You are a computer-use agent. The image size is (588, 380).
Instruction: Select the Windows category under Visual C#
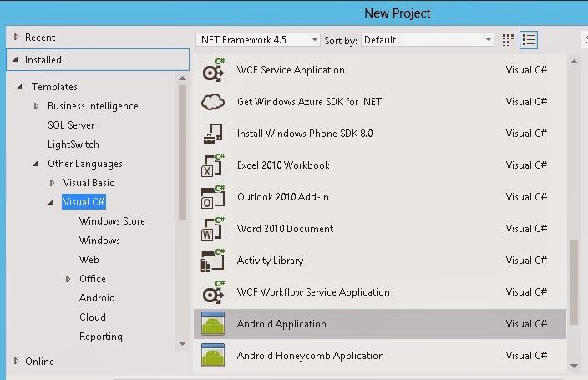click(99, 241)
